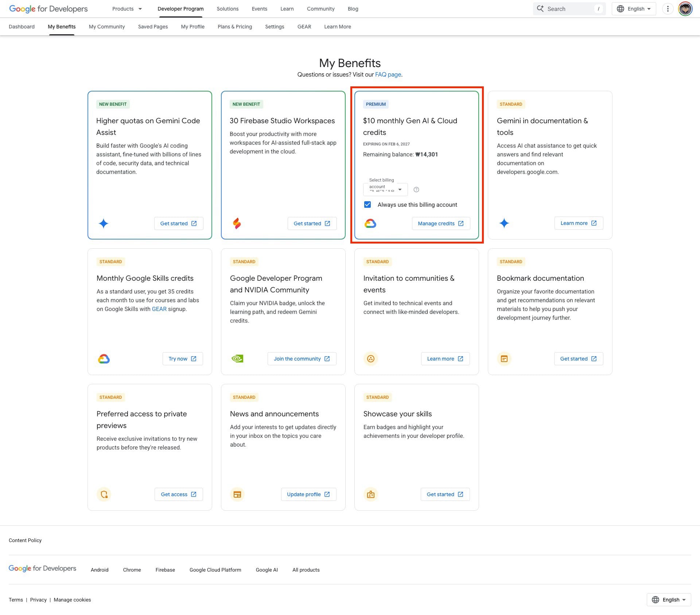
Task: Open the Products dropdown menu
Action: point(127,9)
